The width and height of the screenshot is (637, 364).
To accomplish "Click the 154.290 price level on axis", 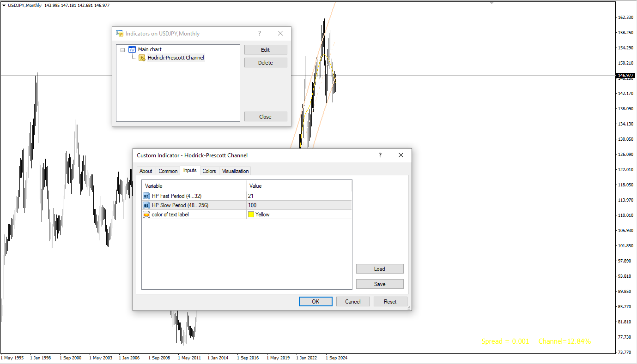I will click(625, 48).
